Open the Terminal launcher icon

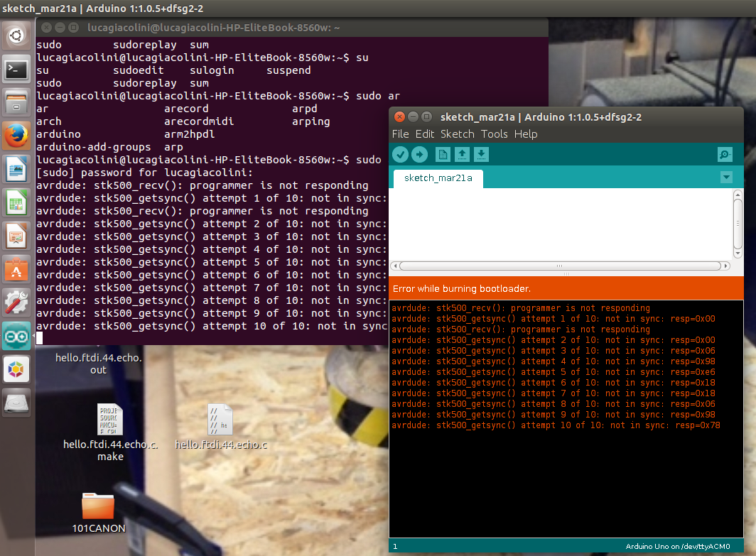pos(16,70)
